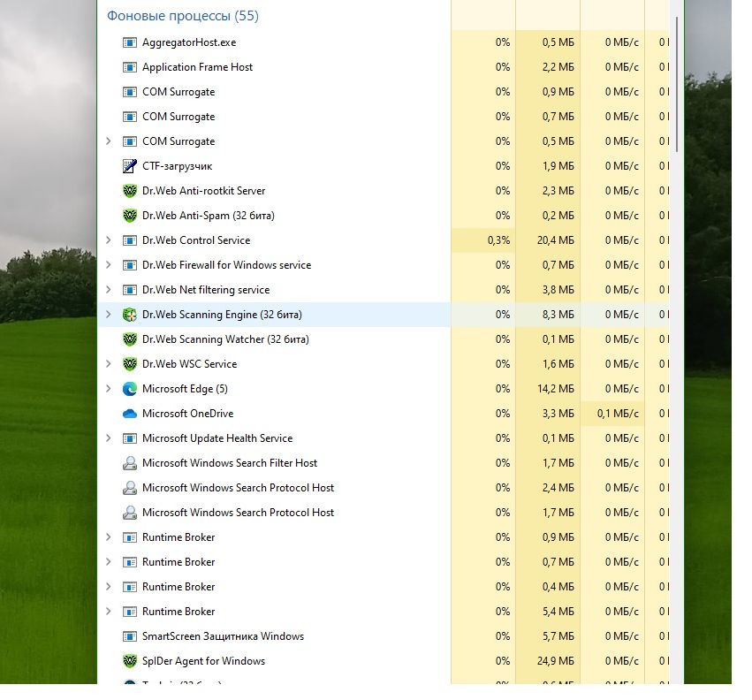The image size is (752, 700).
Task: Click the Dr.Web Scanning Watcher icon
Action: 130,339
